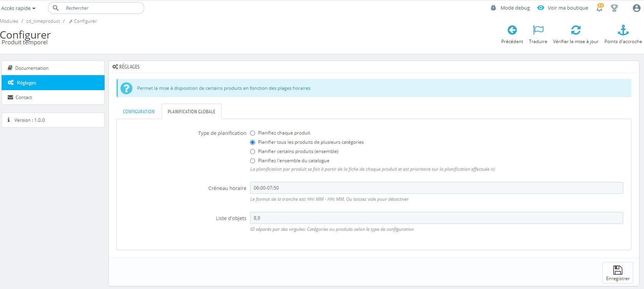Click the Type de planification label
The width and height of the screenshot is (644, 289).
pos(222,133)
